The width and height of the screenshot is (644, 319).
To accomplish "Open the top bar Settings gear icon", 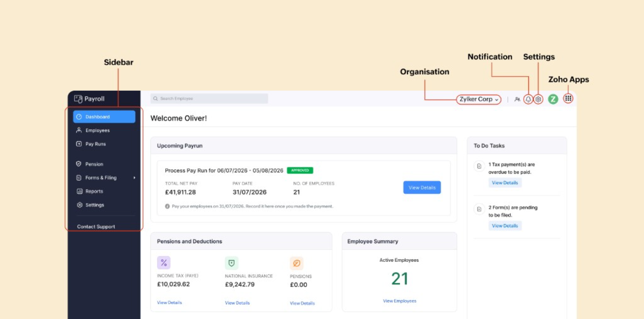I will 539,99.
